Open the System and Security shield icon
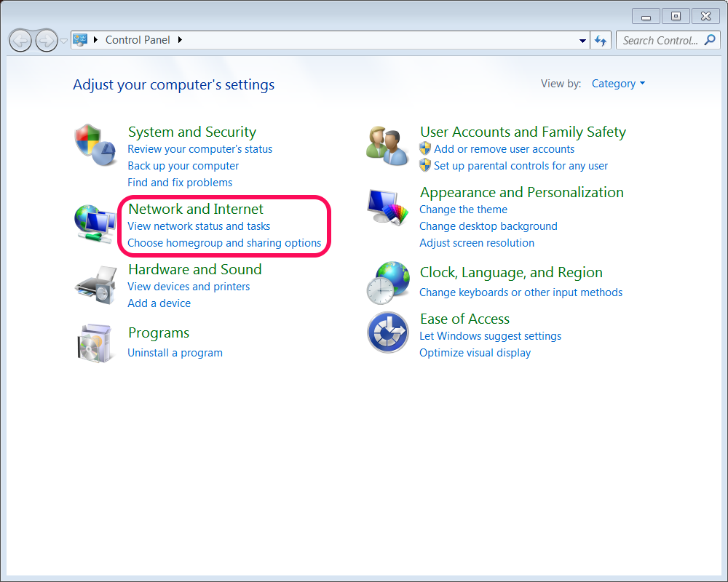Screen dimensions: 728x582 [95, 144]
